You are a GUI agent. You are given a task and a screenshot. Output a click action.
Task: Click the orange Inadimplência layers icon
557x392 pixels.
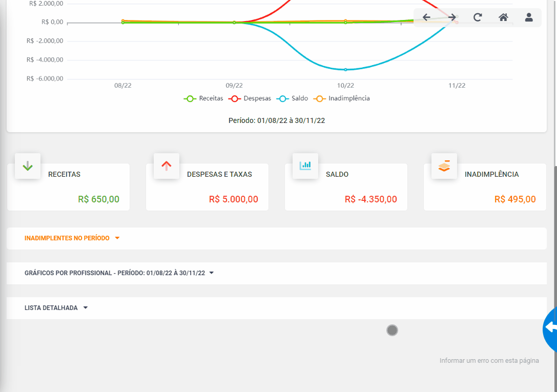[x=444, y=166]
